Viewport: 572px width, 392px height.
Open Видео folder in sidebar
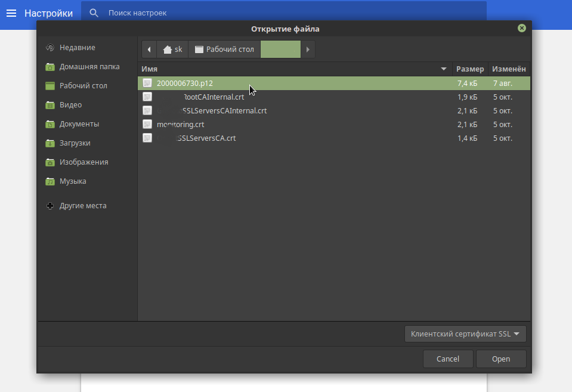point(70,105)
